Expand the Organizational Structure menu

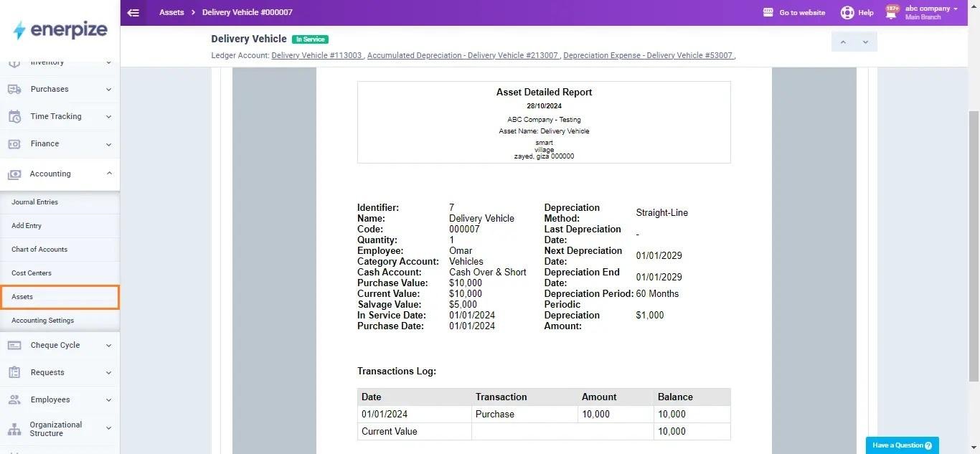point(109,429)
